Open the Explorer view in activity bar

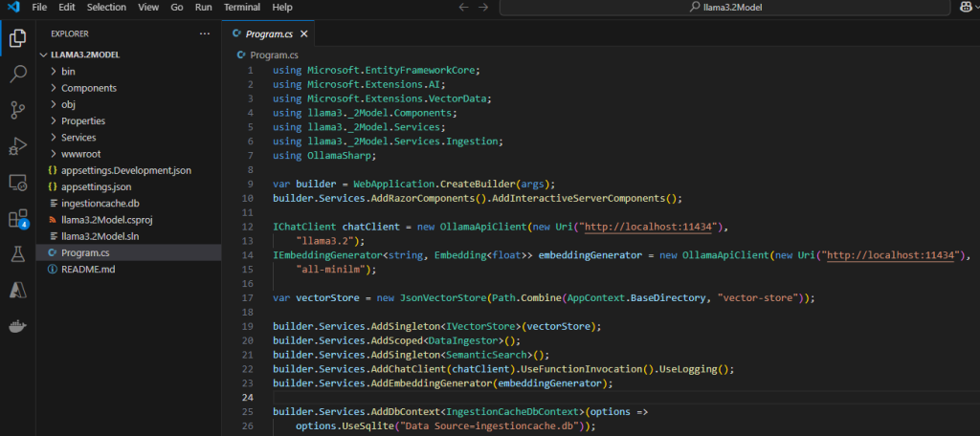click(17, 37)
